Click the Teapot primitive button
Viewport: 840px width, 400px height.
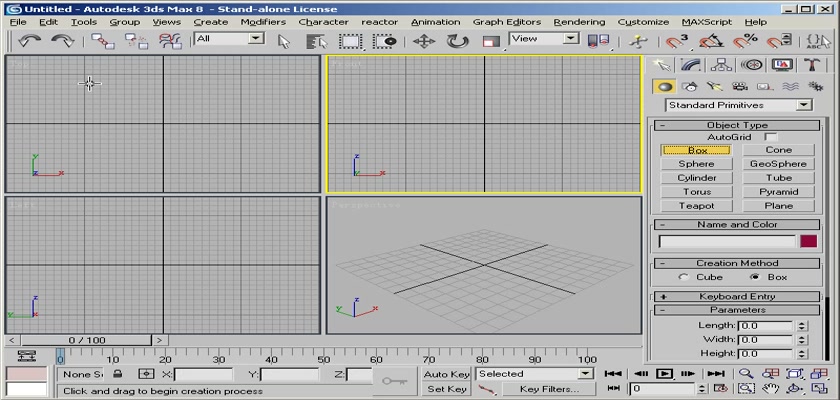696,206
